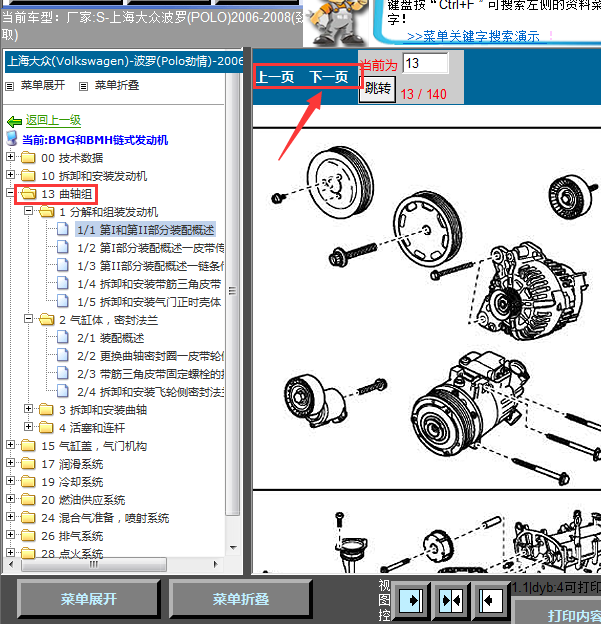Click the page icon of 1/1 第I和第II部分装配概述

pos(62,229)
